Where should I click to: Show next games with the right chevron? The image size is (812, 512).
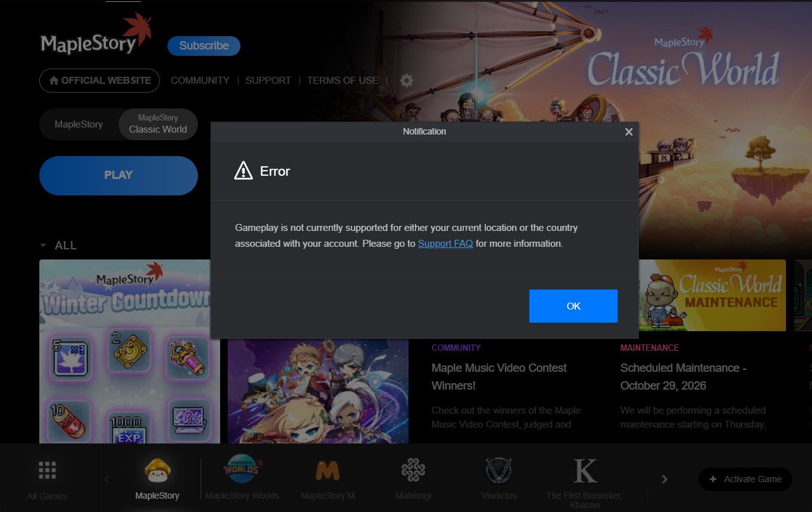coord(664,480)
